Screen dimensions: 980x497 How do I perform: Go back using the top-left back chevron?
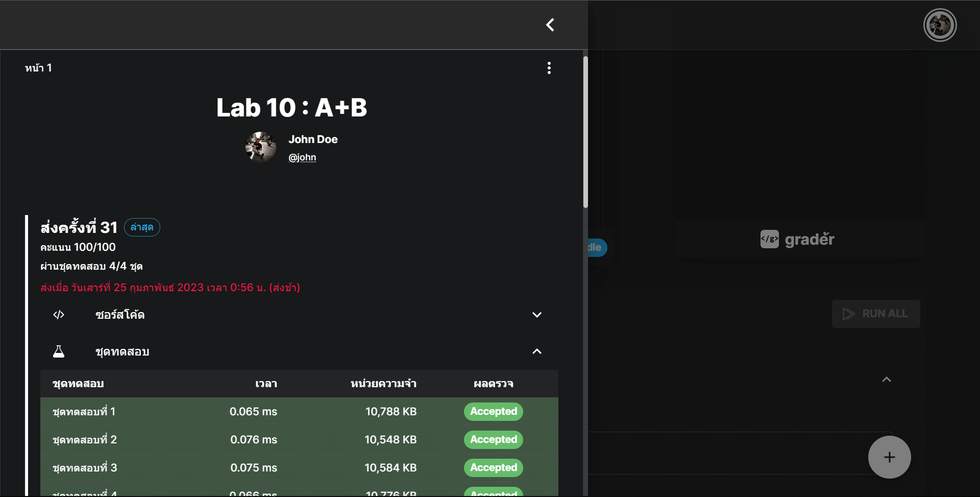click(550, 25)
